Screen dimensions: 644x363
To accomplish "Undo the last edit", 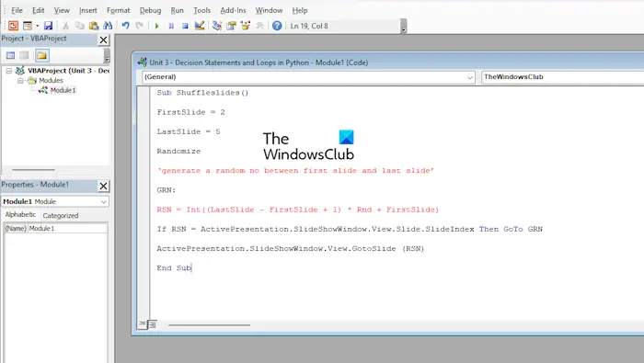I will click(x=126, y=26).
